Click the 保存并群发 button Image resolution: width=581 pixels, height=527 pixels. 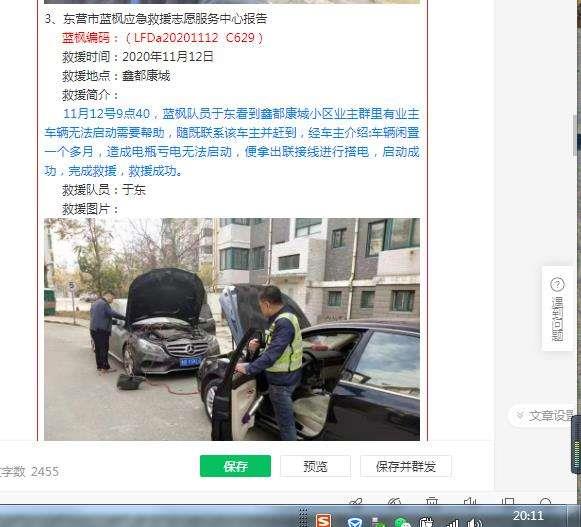[406, 466]
